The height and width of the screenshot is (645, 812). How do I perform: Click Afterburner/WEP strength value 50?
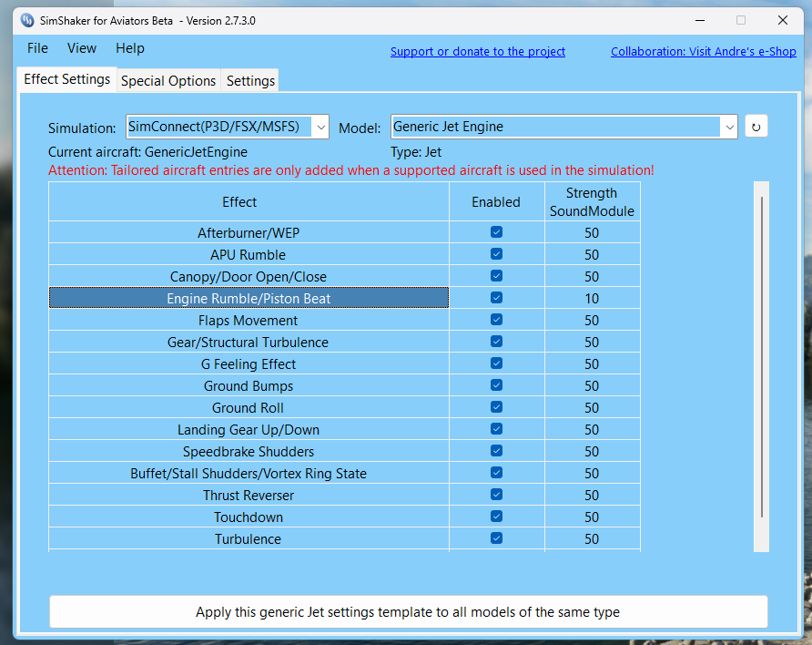point(593,232)
